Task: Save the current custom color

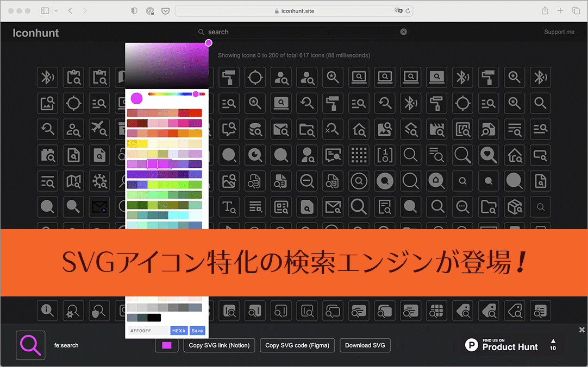Action: tap(197, 330)
